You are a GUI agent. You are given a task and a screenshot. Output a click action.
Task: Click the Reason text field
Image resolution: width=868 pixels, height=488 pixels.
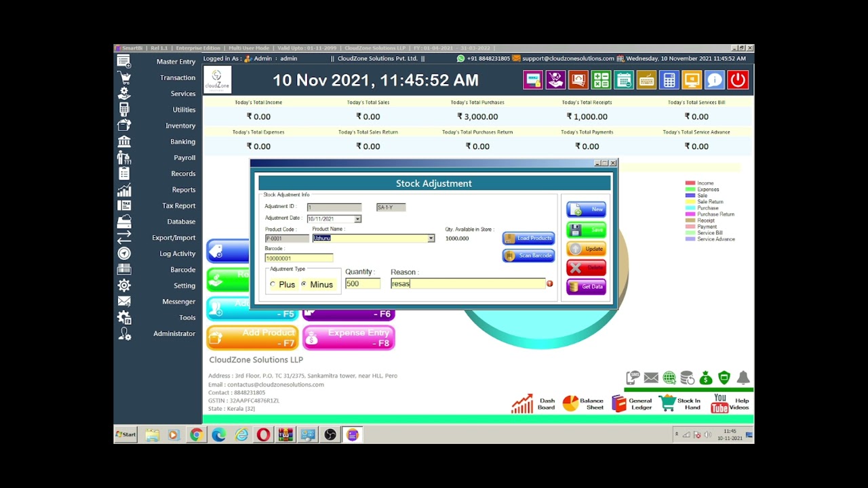tap(468, 284)
